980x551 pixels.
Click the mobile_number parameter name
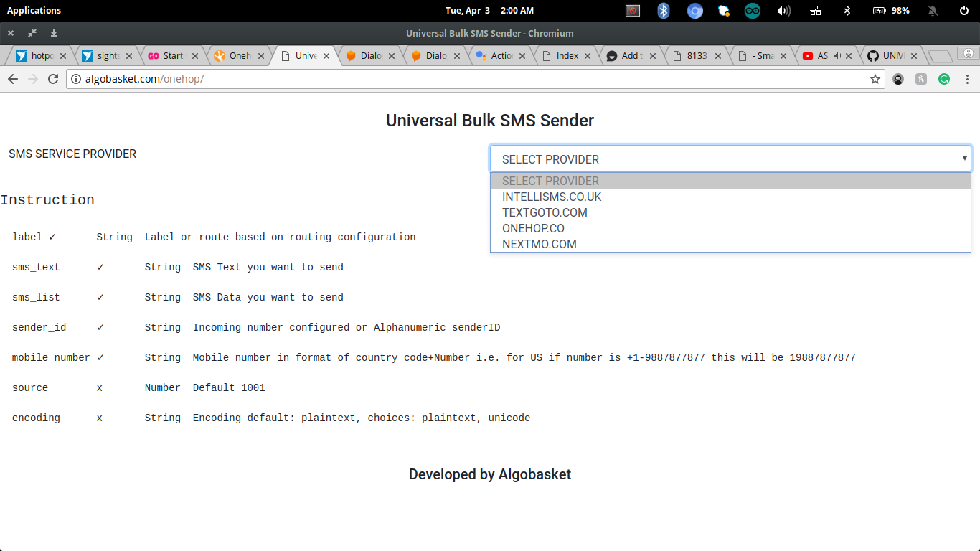[x=51, y=357]
